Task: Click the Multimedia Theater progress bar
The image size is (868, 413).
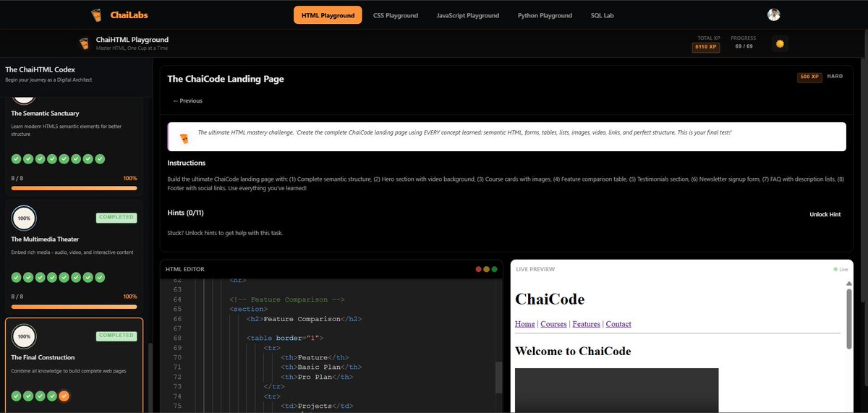Action: pos(75,307)
